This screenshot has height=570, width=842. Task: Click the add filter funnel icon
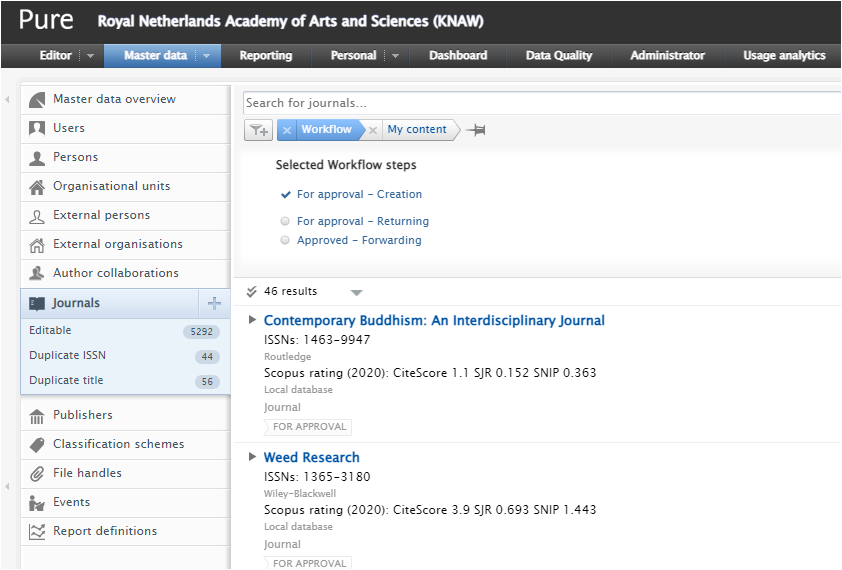(x=258, y=130)
